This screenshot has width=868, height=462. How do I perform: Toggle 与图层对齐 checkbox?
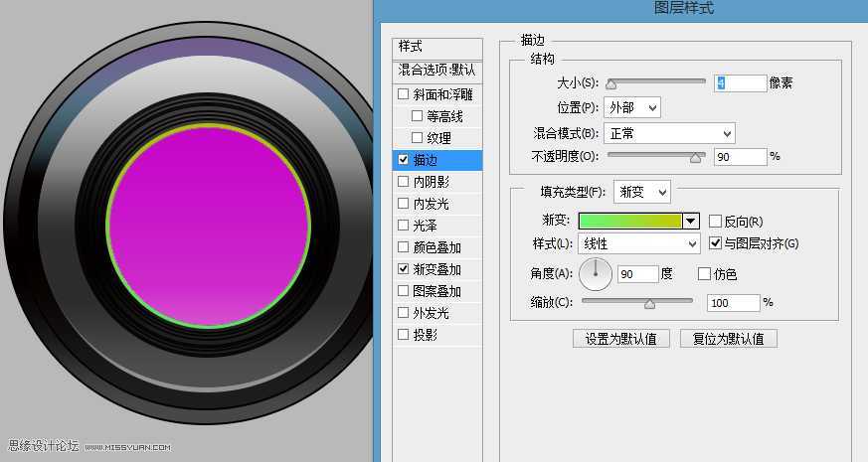coord(715,243)
